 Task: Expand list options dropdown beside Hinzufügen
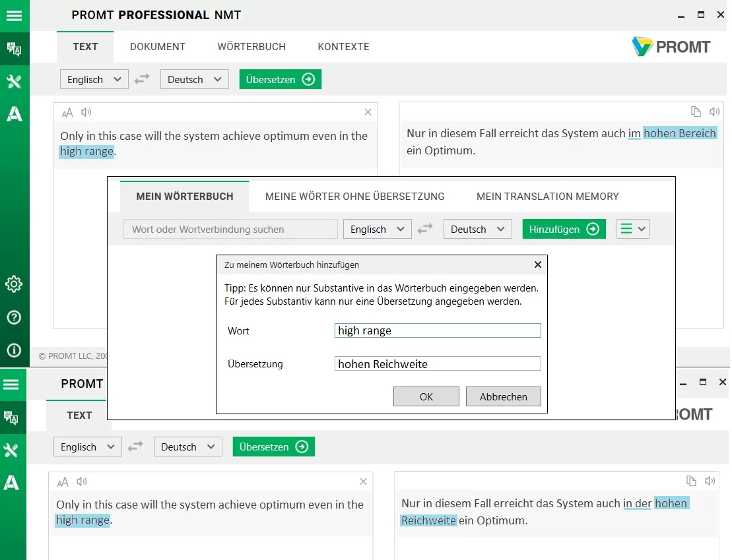click(x=632, y=229)
